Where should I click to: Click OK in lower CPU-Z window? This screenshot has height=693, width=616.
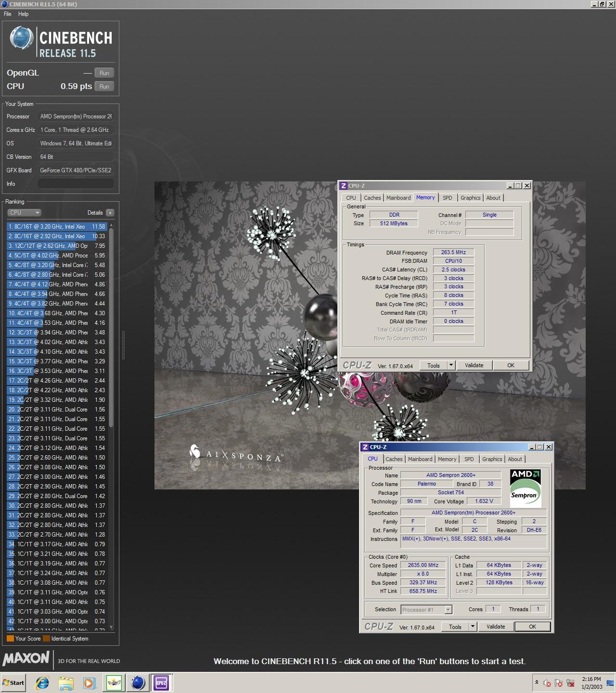click(x=533, y=627)
